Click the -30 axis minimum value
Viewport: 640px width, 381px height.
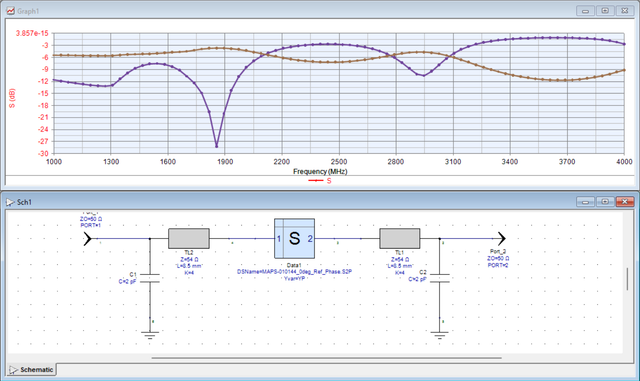point(43,154)
